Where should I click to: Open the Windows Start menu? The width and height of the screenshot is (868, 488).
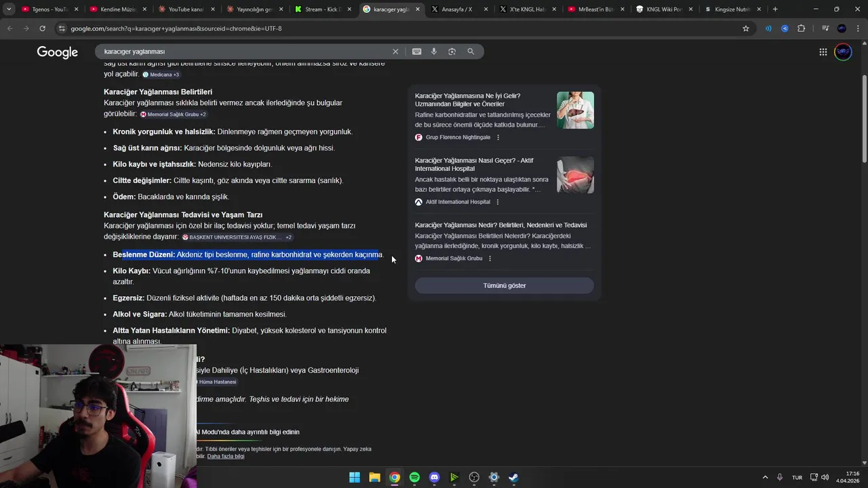[355, 477]
